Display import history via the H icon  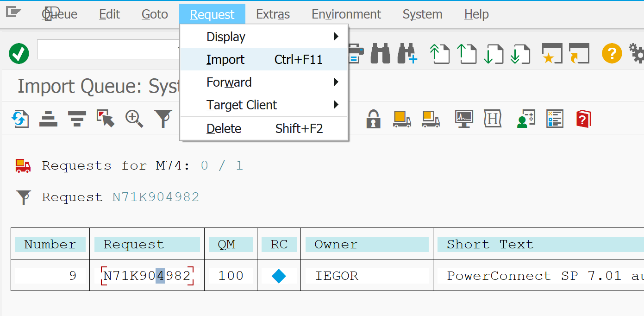[493, 119]
